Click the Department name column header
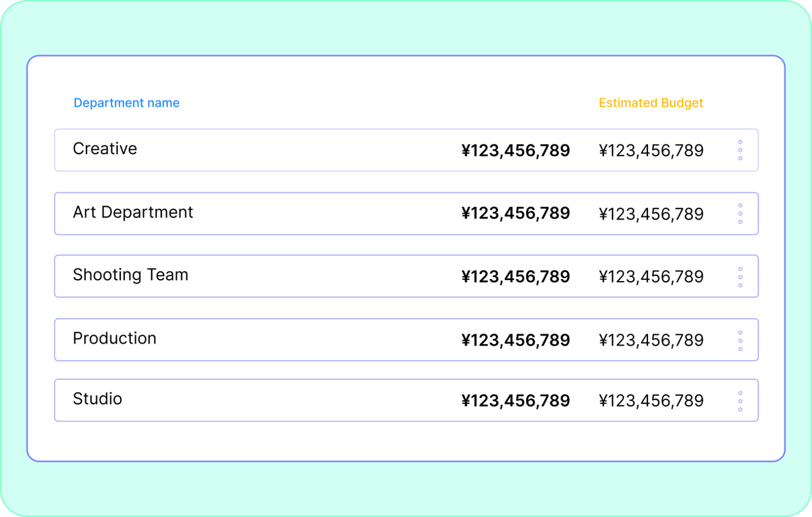Screen dimensions: 812x517 click(x=126, y=103)
